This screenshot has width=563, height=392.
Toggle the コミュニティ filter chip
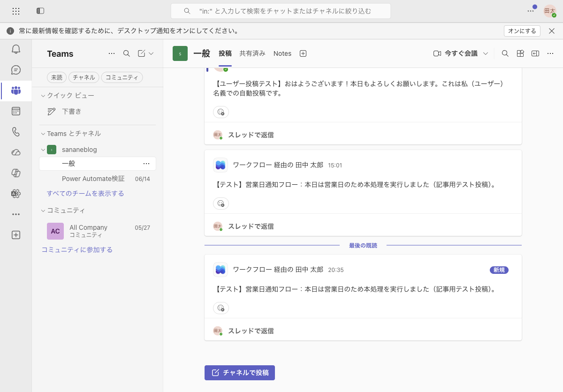pos(122,77)
